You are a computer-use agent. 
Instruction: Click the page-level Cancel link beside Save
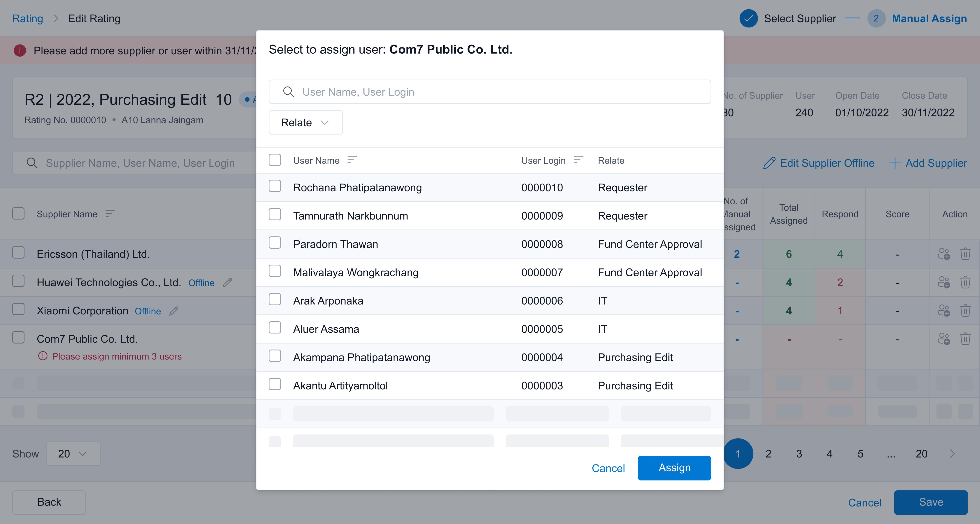(x=864, y=503)
